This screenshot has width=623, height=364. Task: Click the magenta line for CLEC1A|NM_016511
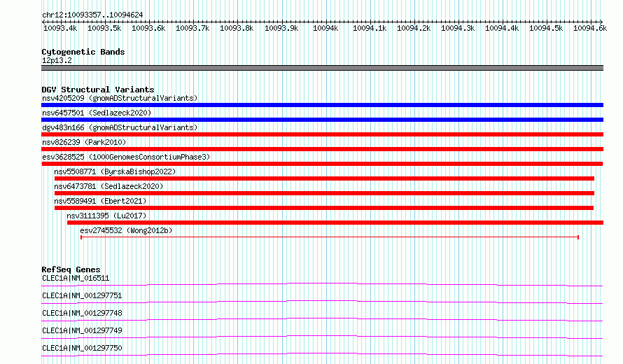[x=322, y=284]
